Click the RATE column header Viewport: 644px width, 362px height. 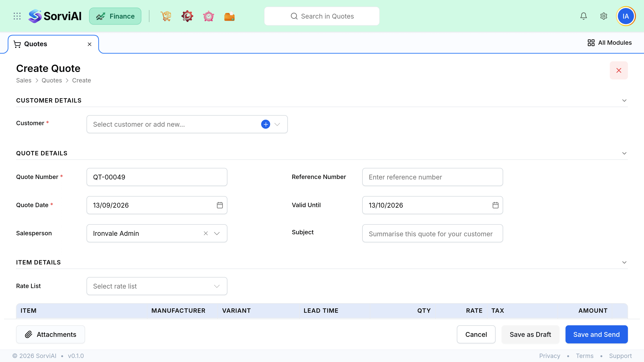click(474, 311)
